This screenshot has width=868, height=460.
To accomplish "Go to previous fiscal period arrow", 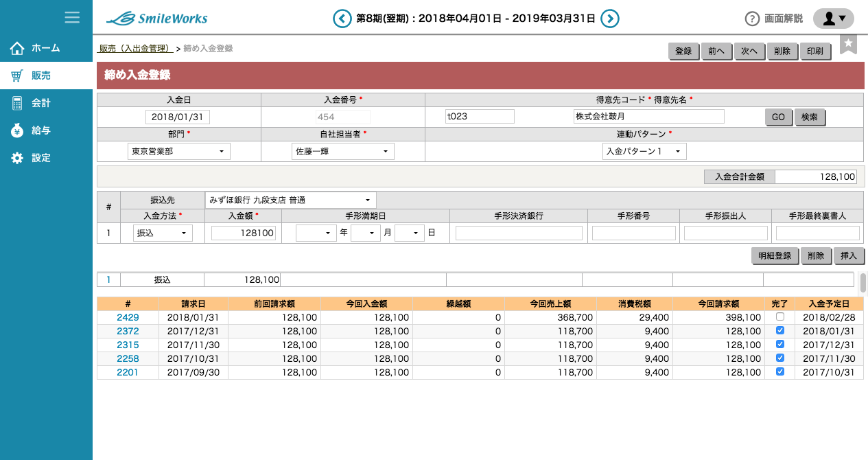I will pos(342,19).
